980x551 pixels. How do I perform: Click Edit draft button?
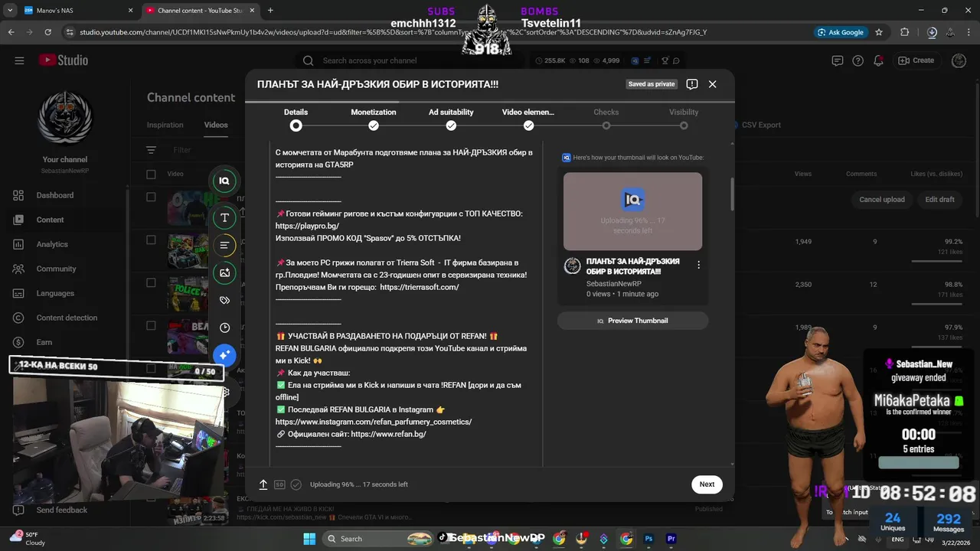(x=939, y=200)
